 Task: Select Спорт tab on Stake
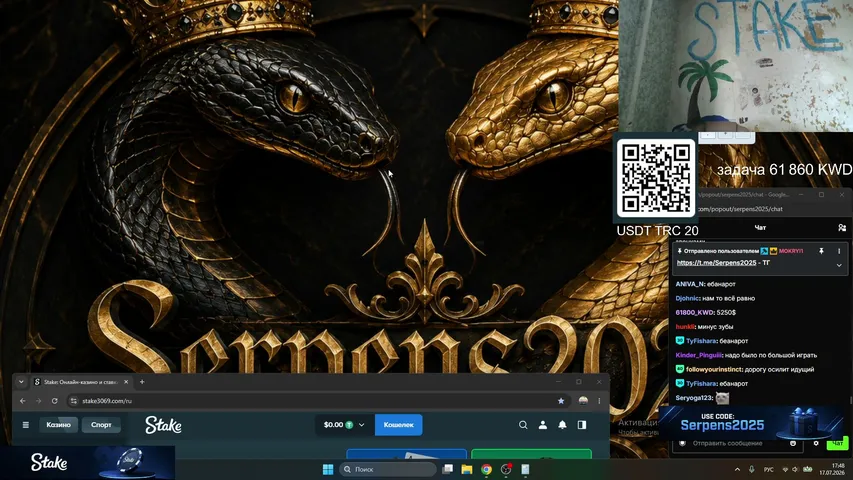coord(101,425)
